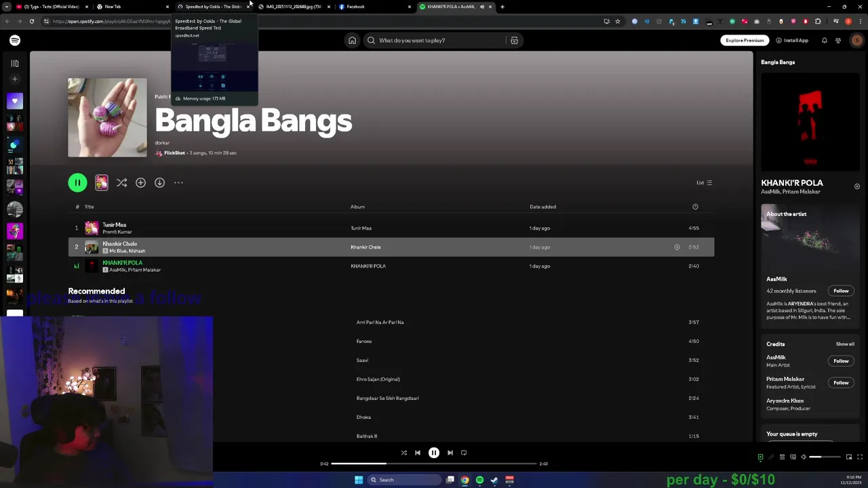Create a playlist with the plus icon
Viewport: 868px width, 488px height.
(15, 79)
